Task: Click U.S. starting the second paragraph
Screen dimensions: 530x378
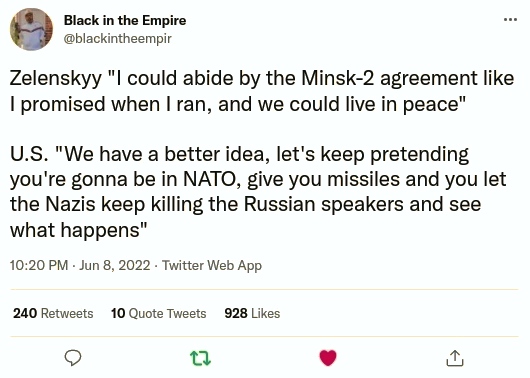Action: (x=29, y=154)
